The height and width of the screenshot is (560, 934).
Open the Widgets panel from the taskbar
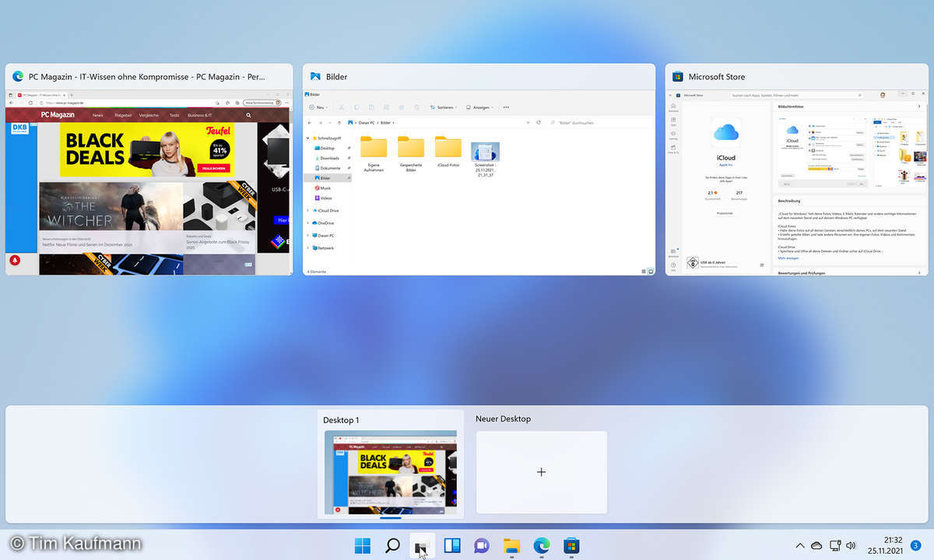[452, 546]
